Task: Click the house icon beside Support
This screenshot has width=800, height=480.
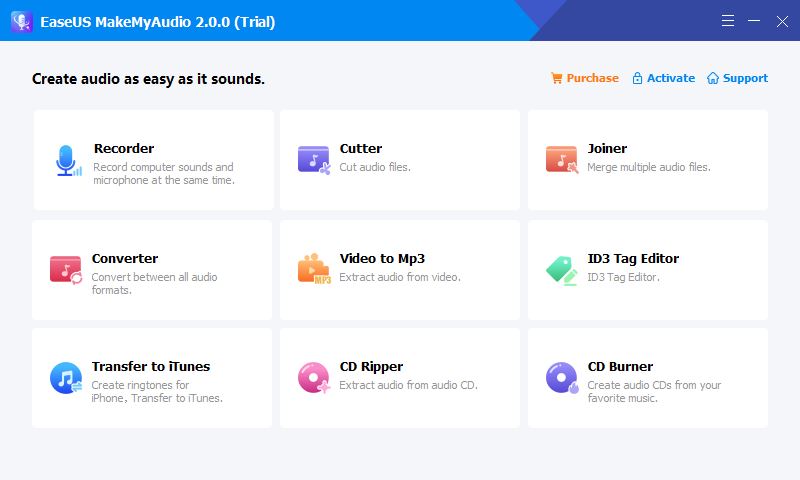Action: pyautogui.click(x=713, y=78)
